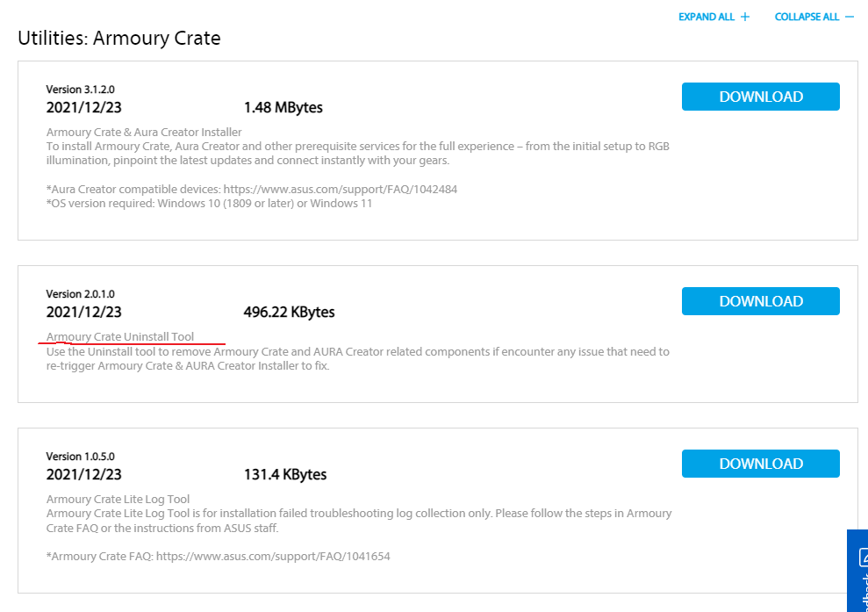Download Armoury Crate Installer version 3.1.2.0
Viewport: 868px width, 612px height.
point(760,97)
